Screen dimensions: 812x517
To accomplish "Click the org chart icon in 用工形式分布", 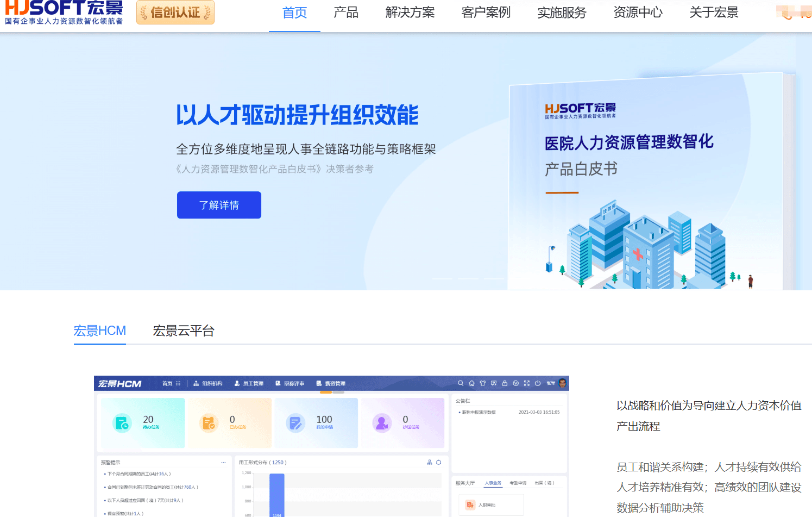I will pos(430,463).
